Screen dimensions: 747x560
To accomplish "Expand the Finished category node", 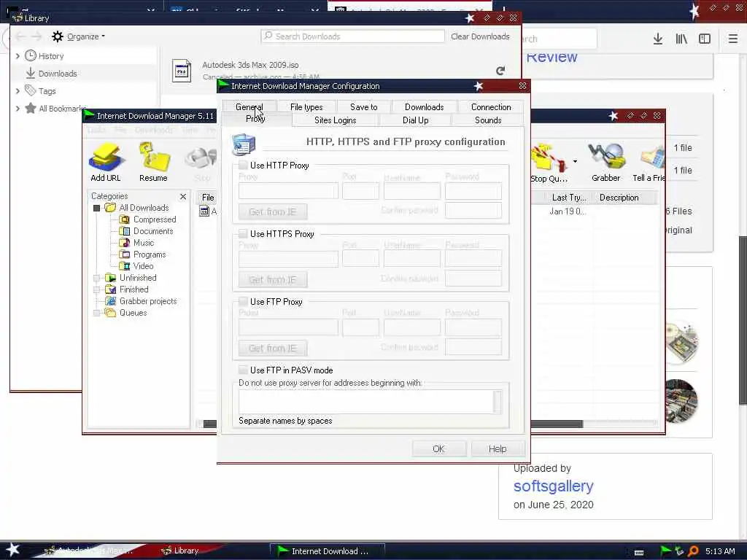I will [97, 289].
